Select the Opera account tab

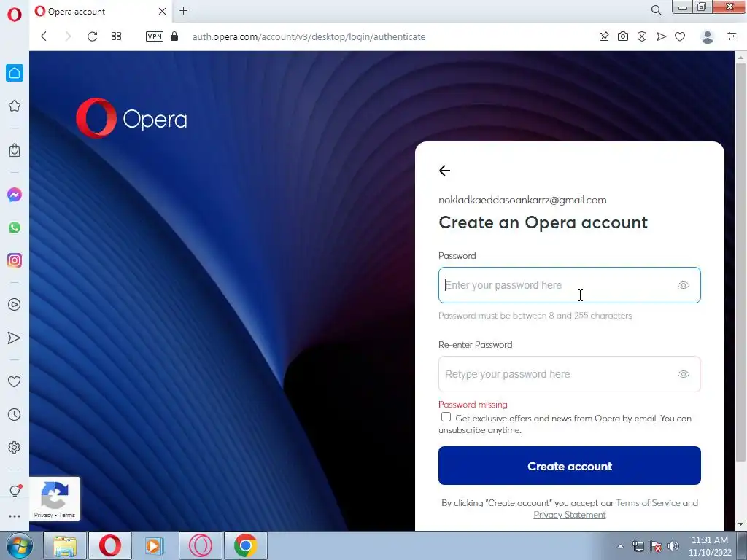101,12
